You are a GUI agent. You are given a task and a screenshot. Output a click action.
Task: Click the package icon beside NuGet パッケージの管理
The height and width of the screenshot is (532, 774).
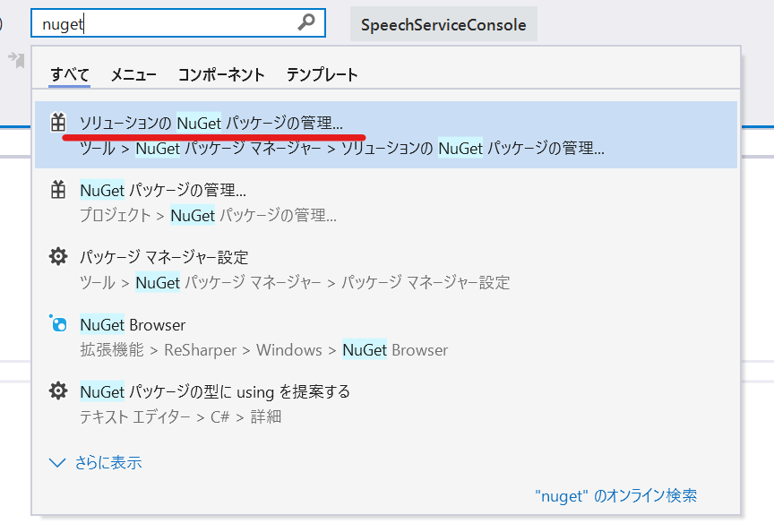point(58,190)
